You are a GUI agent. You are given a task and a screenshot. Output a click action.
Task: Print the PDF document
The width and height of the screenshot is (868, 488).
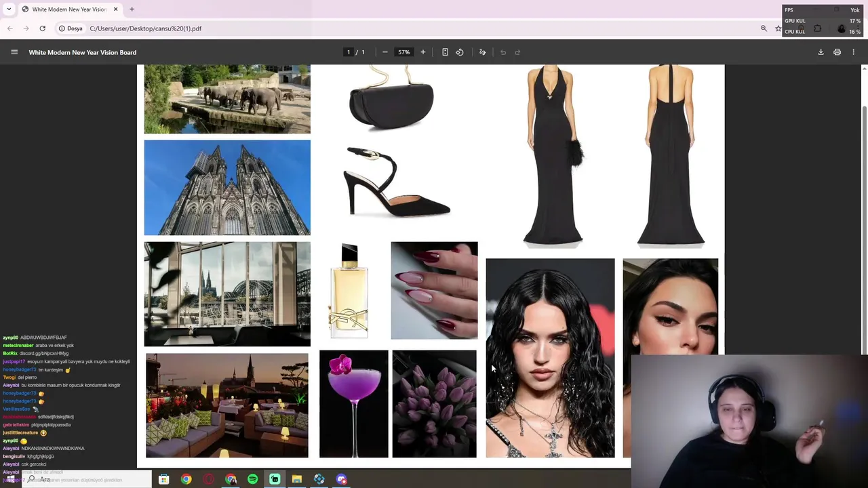click(837, 52)
